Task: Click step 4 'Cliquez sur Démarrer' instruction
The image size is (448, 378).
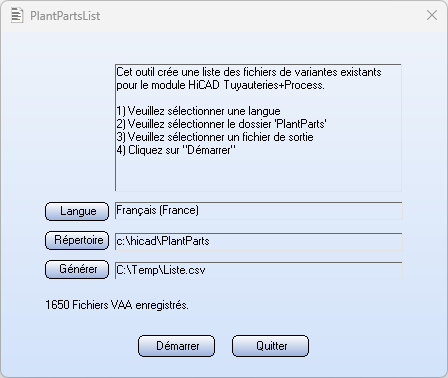Action: click(x=176, y=150)
